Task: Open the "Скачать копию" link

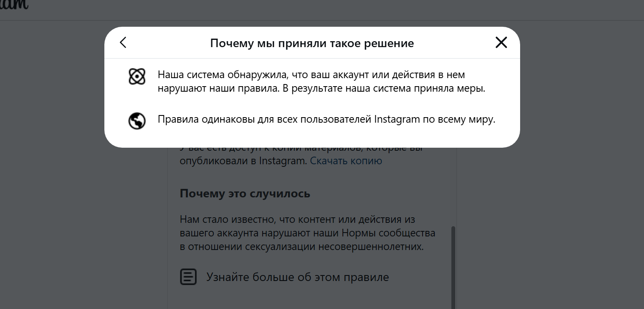Action: coord(346,161)
